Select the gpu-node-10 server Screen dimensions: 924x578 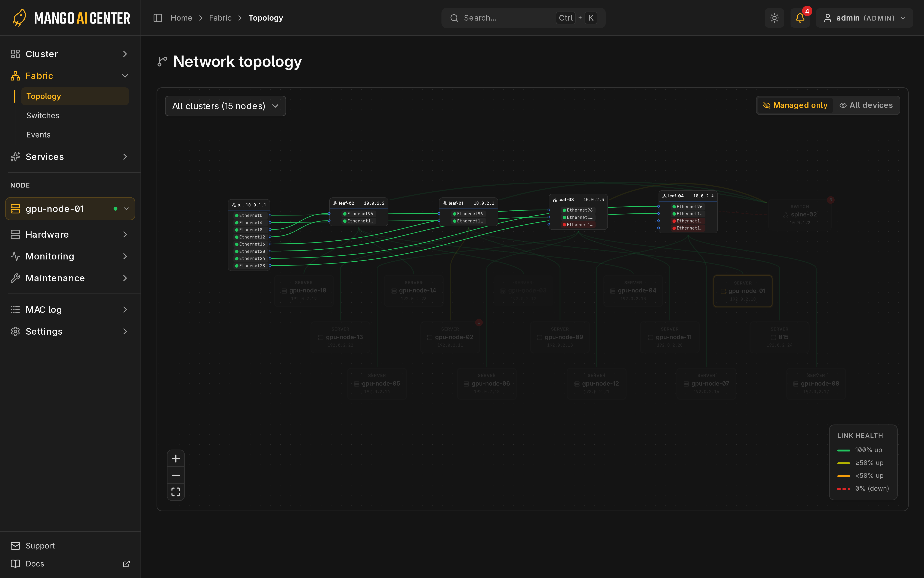(x=304, y=290)
